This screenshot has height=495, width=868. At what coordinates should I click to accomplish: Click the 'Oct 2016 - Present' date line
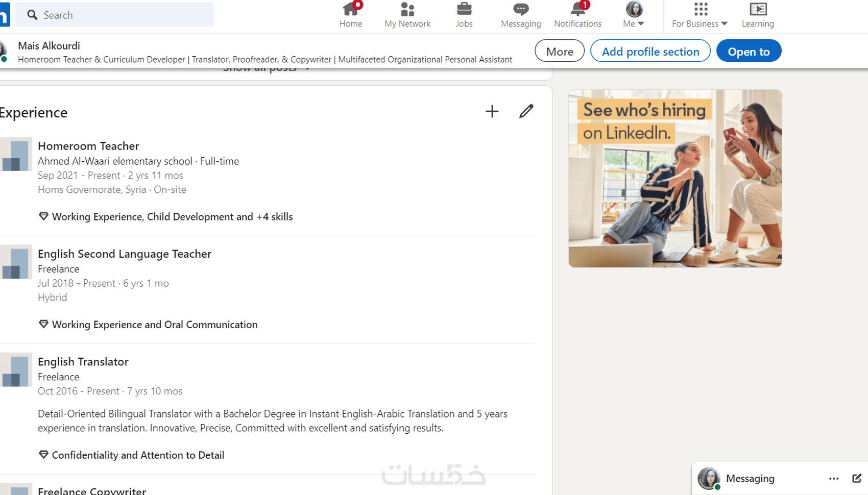coord(110,391)
